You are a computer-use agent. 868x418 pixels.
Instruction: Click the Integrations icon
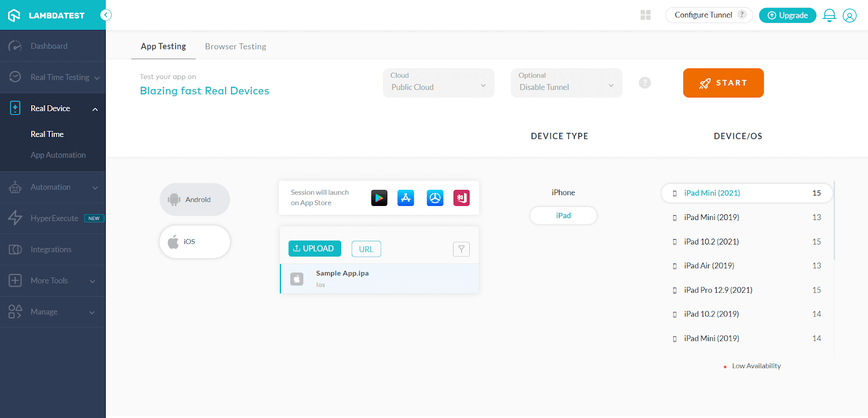coord(15,249)
